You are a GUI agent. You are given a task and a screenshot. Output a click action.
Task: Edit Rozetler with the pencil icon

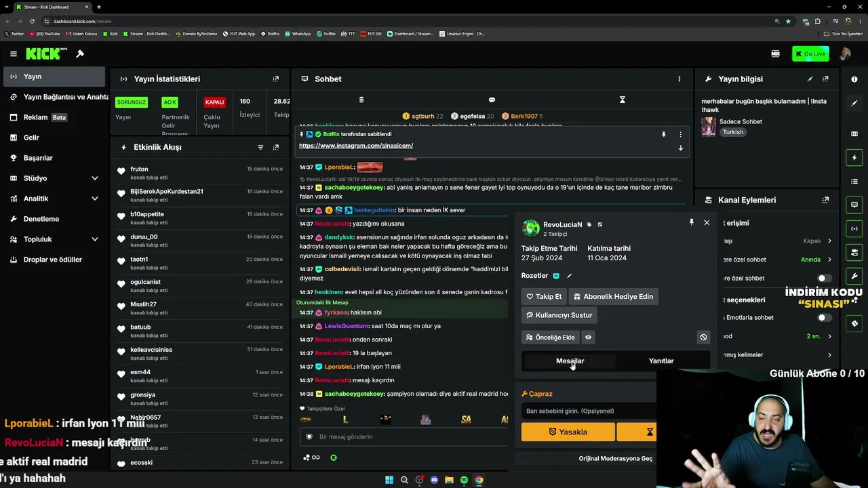tap(570, 276)
